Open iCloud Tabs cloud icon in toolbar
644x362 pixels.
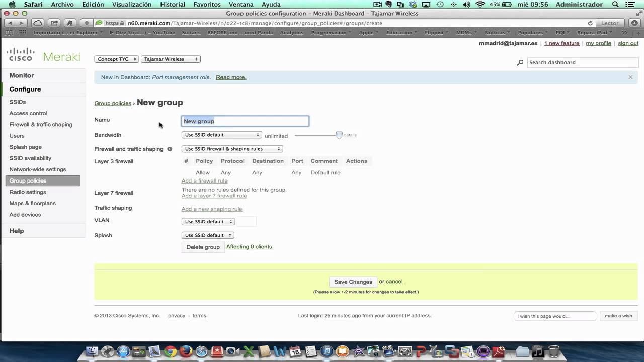click(38, 23)
